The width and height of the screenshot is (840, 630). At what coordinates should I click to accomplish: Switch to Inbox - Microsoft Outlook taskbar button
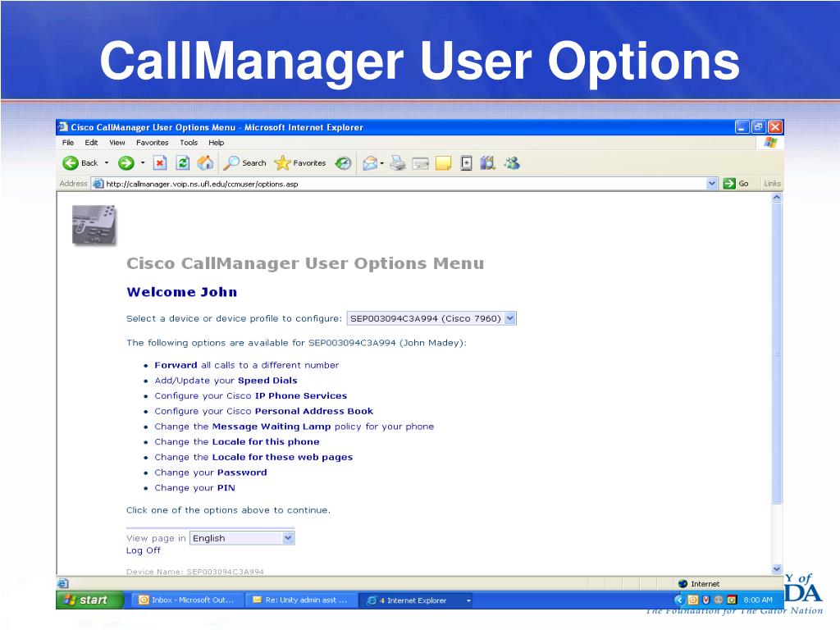click(x=187, y=600)
